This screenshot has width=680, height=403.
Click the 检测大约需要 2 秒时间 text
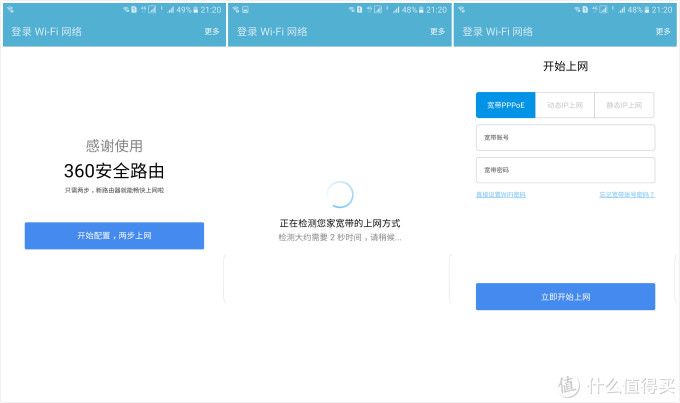pos(340,237)
